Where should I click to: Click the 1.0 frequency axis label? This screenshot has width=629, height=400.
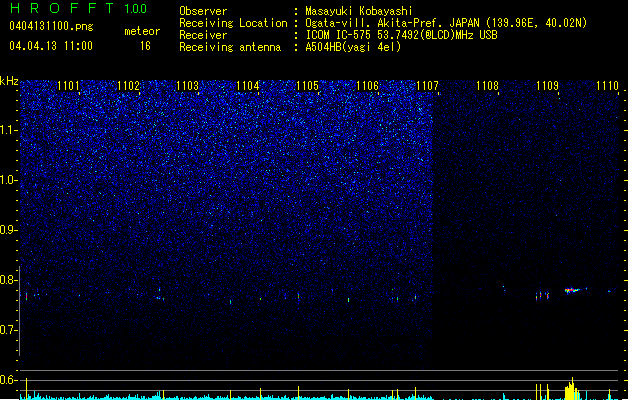pyautogui.click(x=8, y=180)
